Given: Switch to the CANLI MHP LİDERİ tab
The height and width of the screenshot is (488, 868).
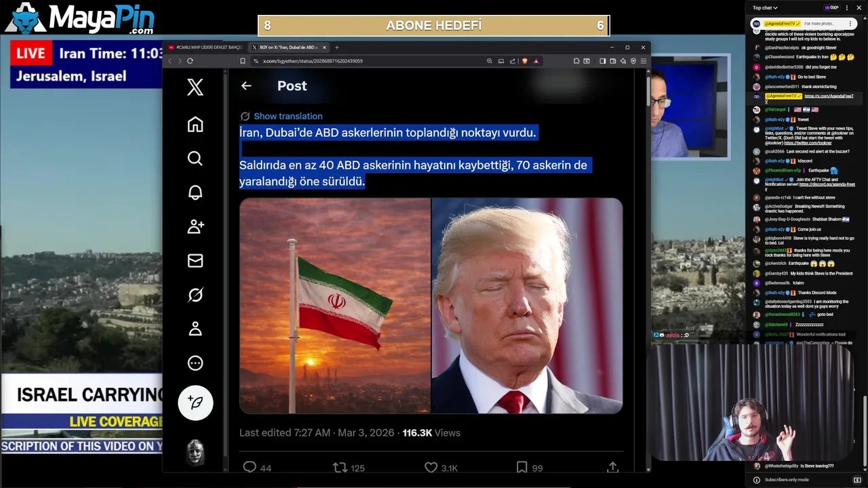Looking at the screenshot, I should point(205,47).
